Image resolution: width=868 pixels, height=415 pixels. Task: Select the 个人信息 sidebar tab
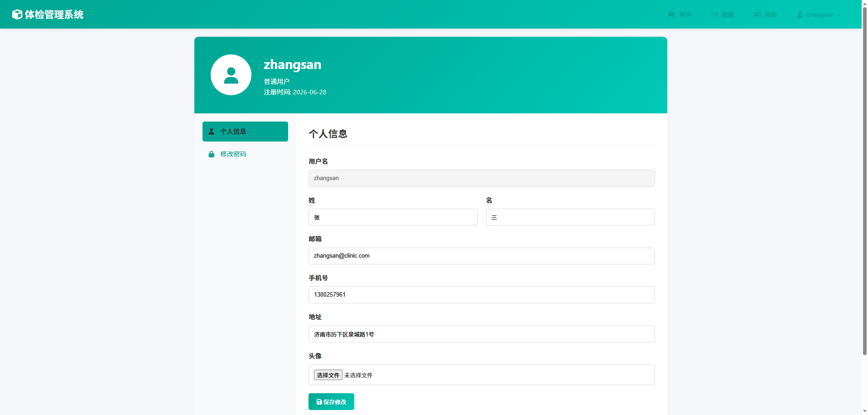(245, 132)
